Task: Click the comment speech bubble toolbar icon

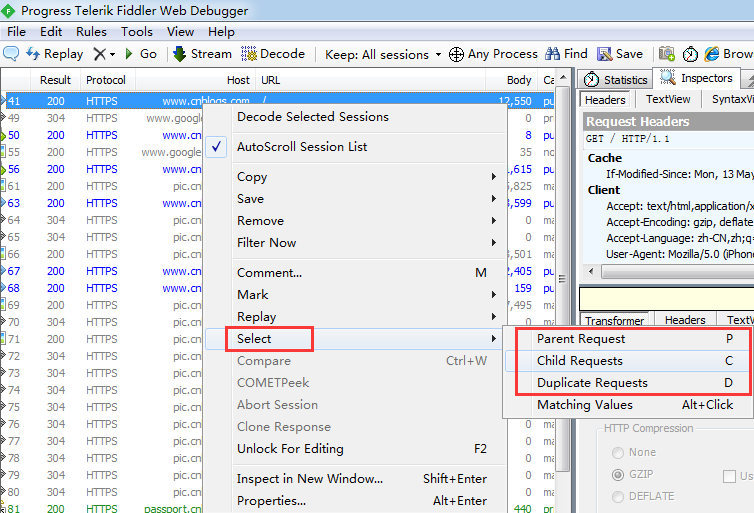Action: [12, 54]
